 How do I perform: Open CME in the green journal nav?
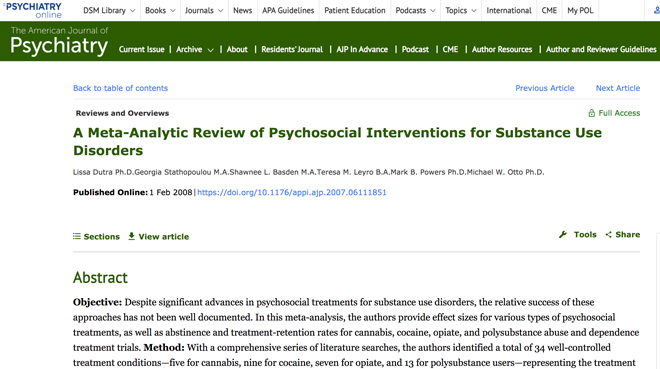point(450,50)
